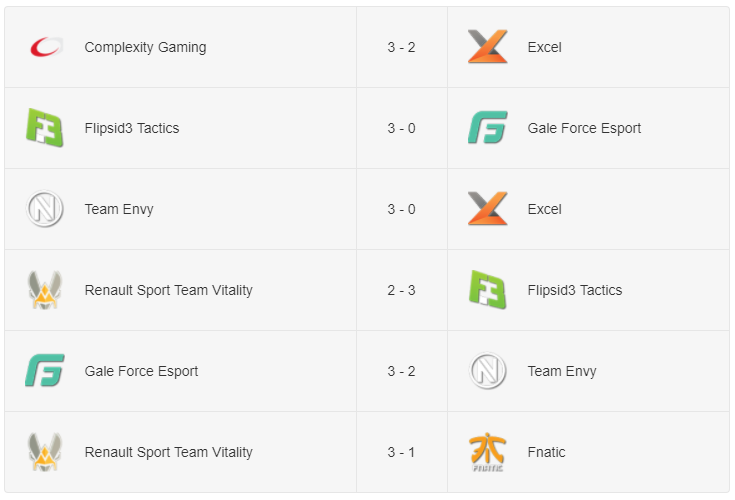
Task: Select the 3 - 1 score versus Fnatic
Action: (401, 452)
